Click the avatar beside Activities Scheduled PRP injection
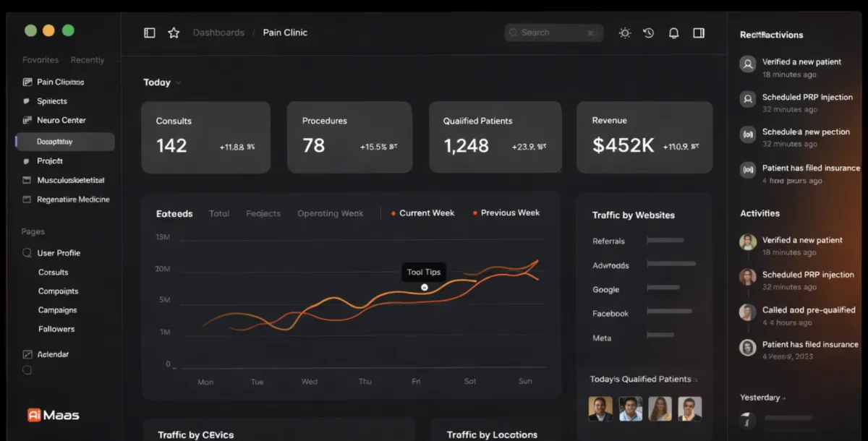Image resolution: width=868 pixels, height=441 pixels. (748, 277)
